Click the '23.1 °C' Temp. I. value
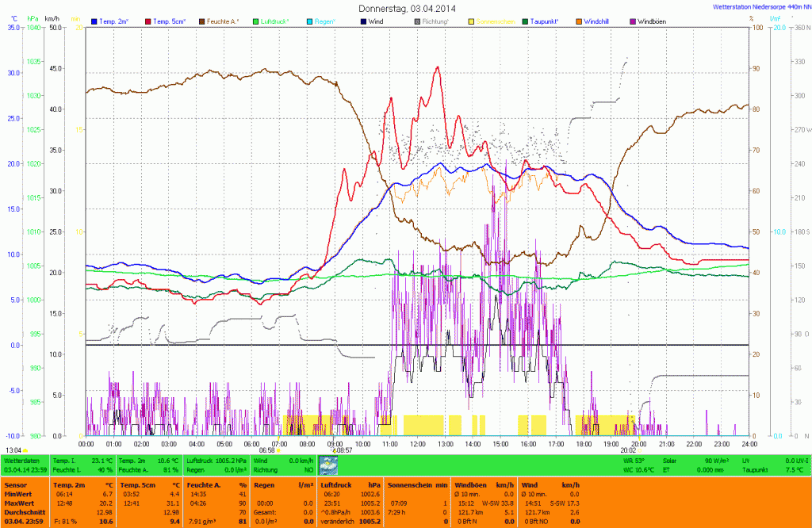This screenshot has height=528, width=812. coord(102,461)
